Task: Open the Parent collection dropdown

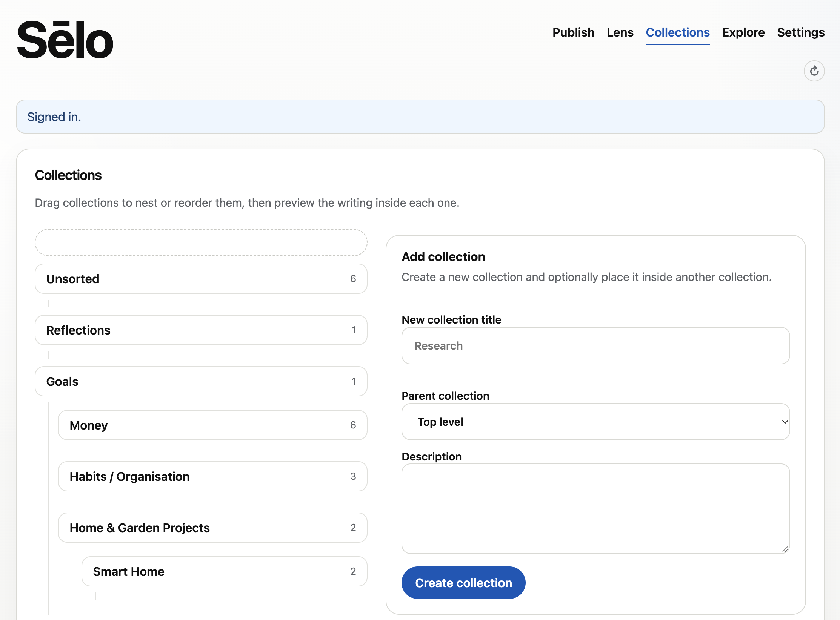Action: pyautogui.click(x=595, y=422)
